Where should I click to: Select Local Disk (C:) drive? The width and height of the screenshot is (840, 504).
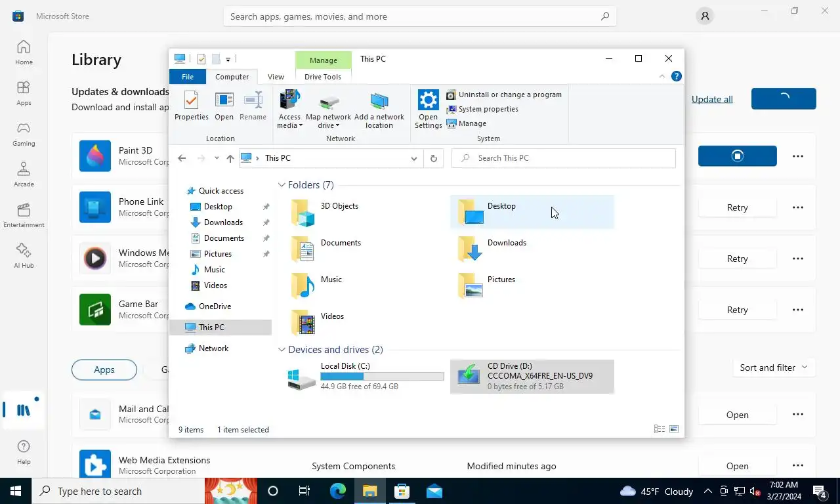point(366,377)
